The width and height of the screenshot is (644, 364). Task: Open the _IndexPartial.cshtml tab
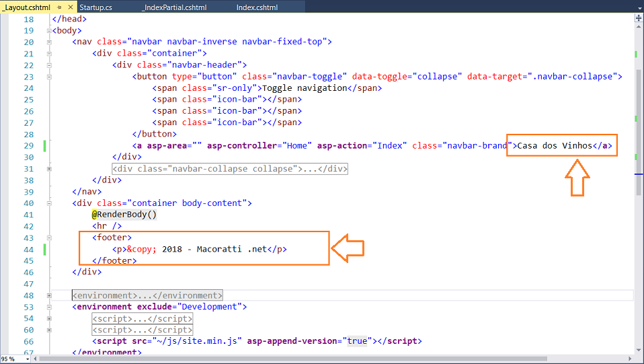[174, 7]
